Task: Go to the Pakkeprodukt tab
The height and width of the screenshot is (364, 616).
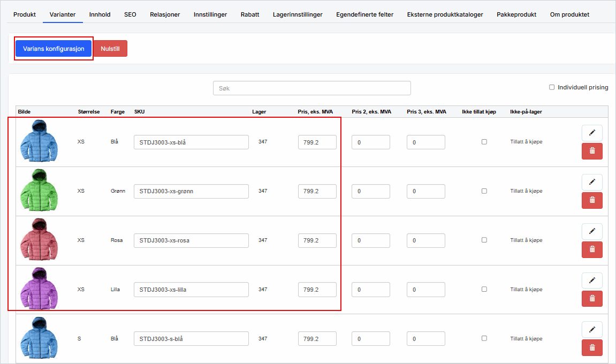Action: (x=516, y=14)
